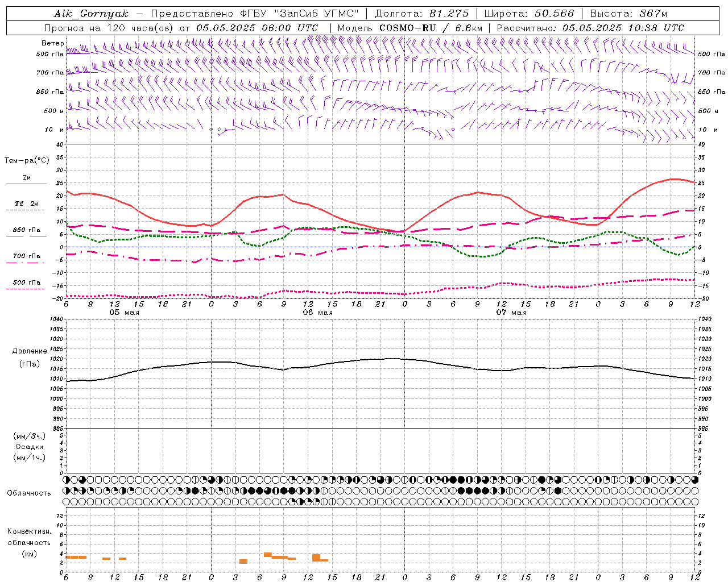Click the 700 гПа temperature legend entry
Image resolution: width=728 pixels, height=582 pixels.
(x=26, y=256)
